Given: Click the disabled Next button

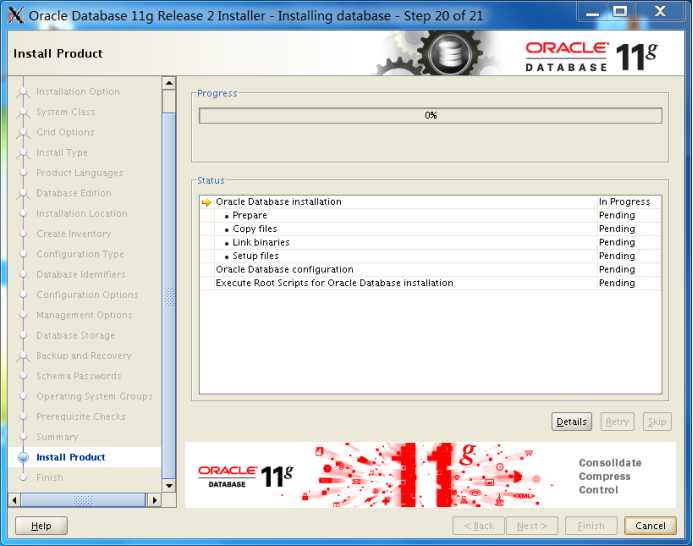Looking at the screenshot, I should click(x=532, y=525).
